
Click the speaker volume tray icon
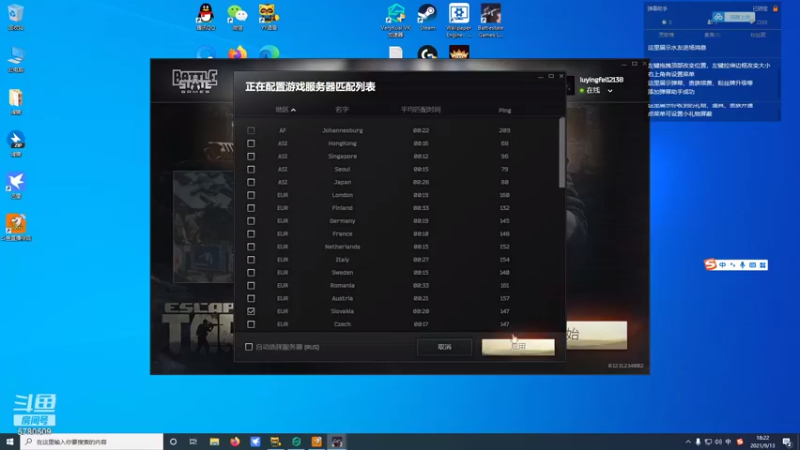pyautogui.click(x=718, y=442)
